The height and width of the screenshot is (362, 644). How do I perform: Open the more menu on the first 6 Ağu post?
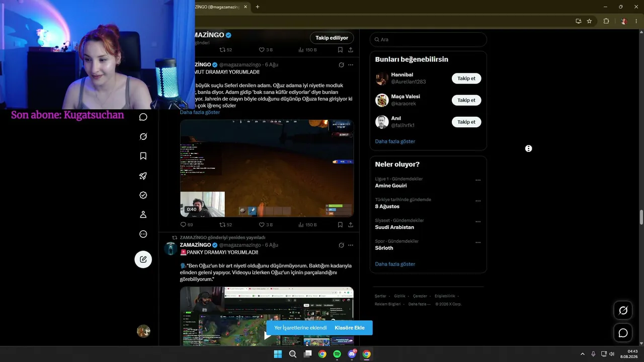[351, 65]
